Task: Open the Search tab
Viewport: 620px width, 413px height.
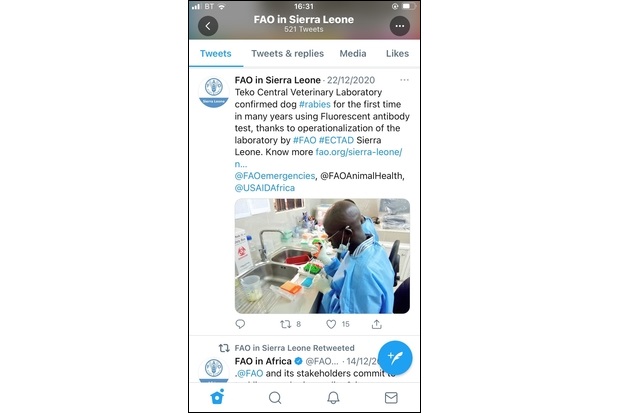Action: click(x=275, y=398)
